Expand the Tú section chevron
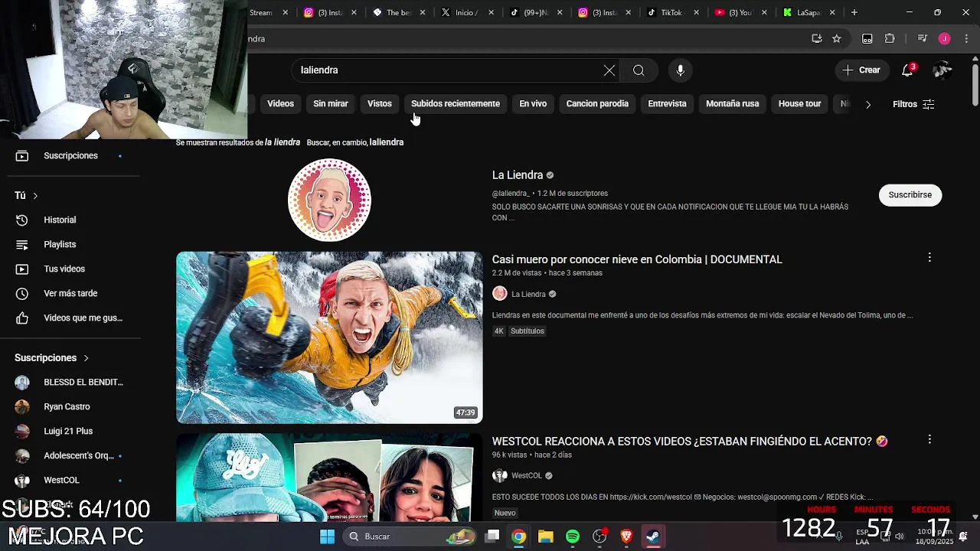 point(35,196)
